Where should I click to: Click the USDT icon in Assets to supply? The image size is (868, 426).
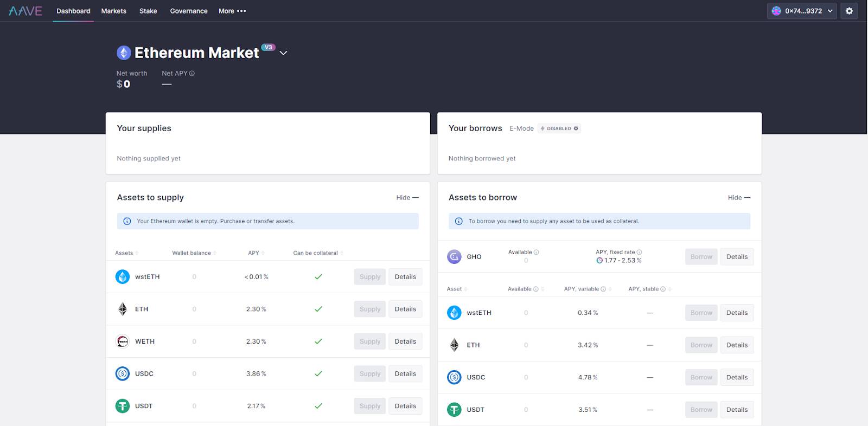coord(123,406)
